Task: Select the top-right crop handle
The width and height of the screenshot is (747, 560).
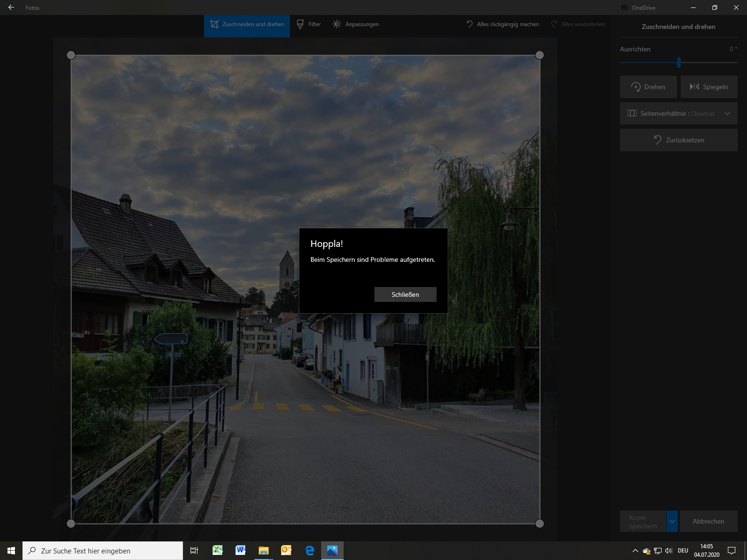Action: pyautogui.click(x=540, y=55)
